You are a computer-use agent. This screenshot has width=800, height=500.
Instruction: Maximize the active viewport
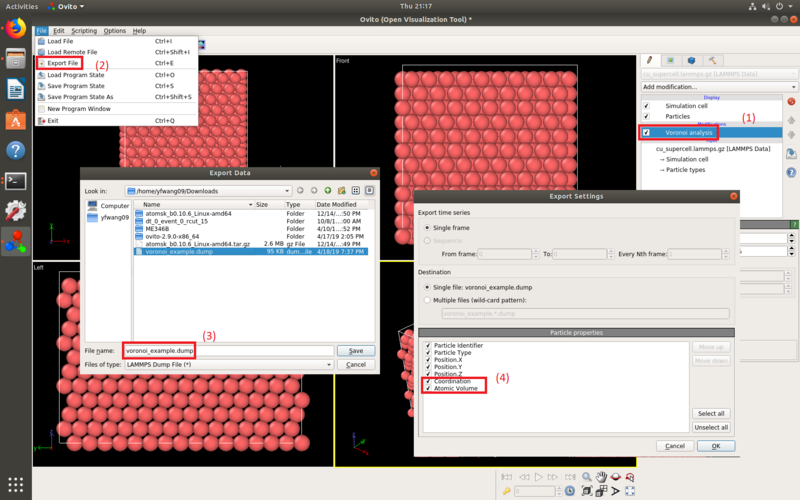coord(630,491)
